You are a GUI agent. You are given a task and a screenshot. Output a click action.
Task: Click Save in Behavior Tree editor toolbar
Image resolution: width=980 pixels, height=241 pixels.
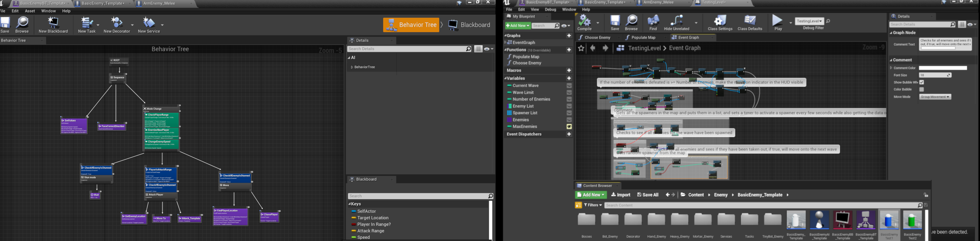tap(5, 24)
